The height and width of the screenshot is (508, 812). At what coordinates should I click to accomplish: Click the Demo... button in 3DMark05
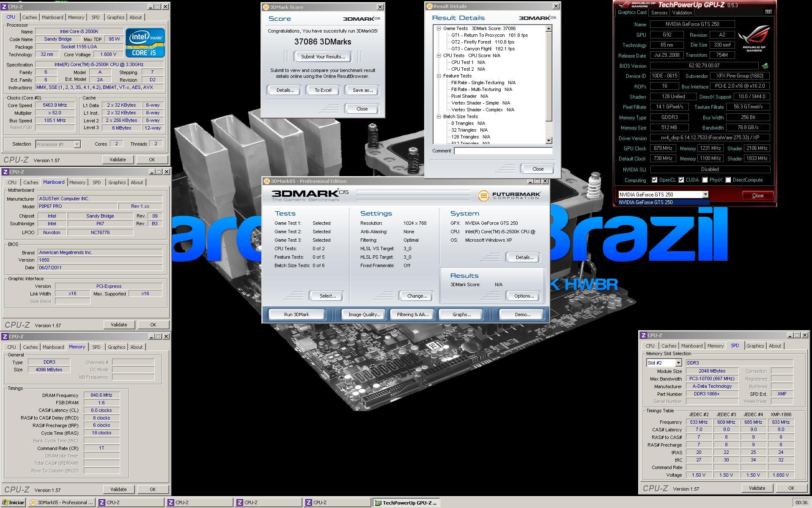[x=523, y=315]
